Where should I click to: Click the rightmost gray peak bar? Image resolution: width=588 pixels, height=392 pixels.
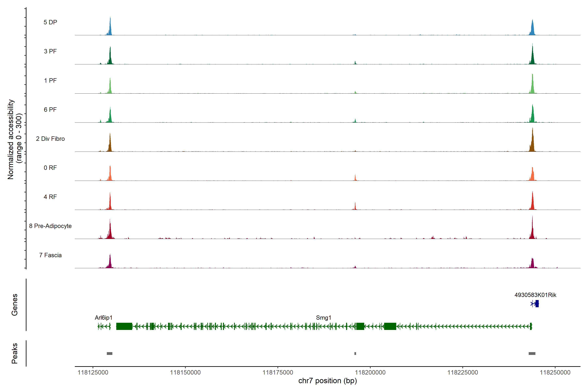coord(532,353)
